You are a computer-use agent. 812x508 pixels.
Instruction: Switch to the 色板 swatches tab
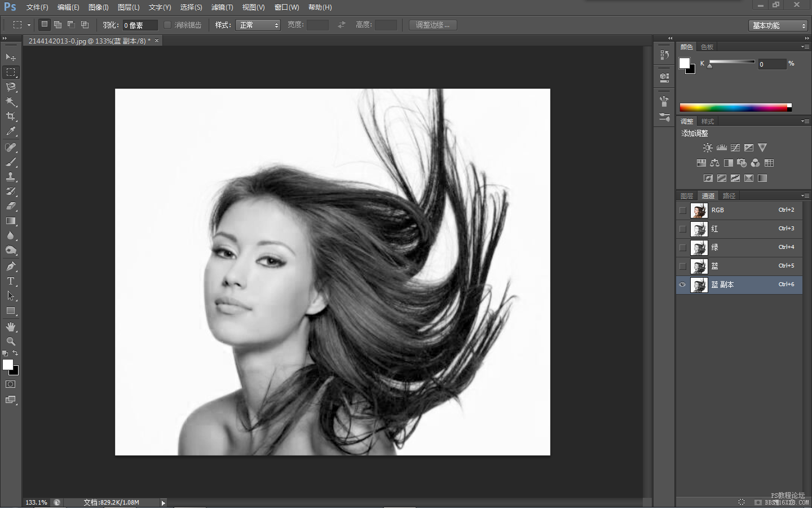tap(707, 47)
